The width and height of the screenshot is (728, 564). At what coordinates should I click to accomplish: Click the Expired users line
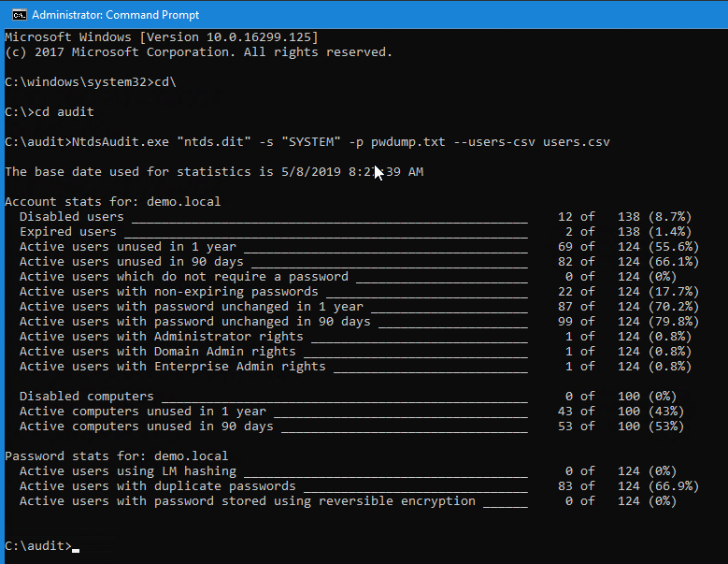click(356, 232)
